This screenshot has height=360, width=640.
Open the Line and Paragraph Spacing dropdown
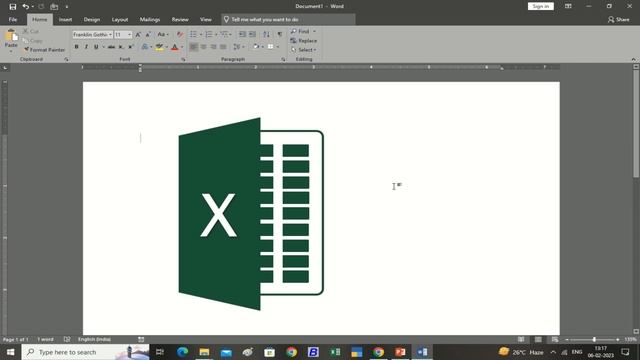(x=238, y=47)
